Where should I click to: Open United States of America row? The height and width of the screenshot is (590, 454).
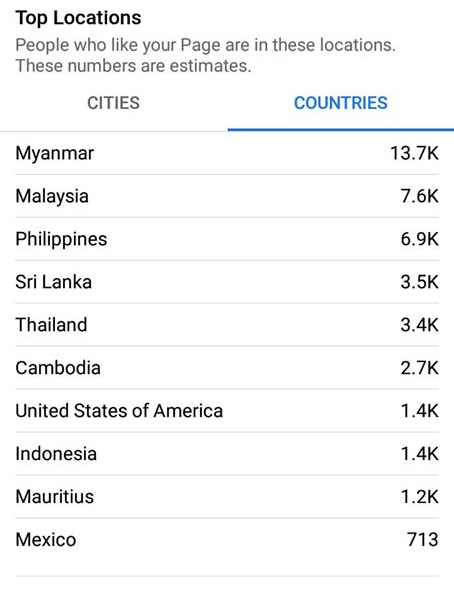[x=227, y=411]
